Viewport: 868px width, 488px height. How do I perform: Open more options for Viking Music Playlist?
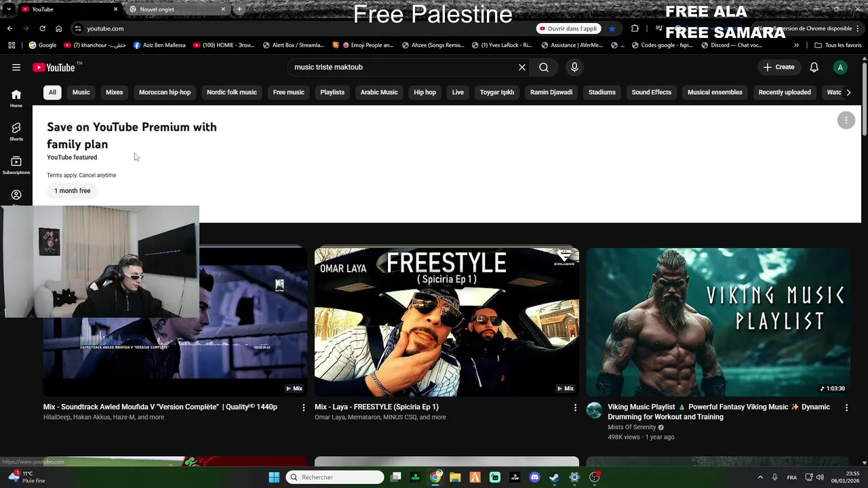click(846, 407)
